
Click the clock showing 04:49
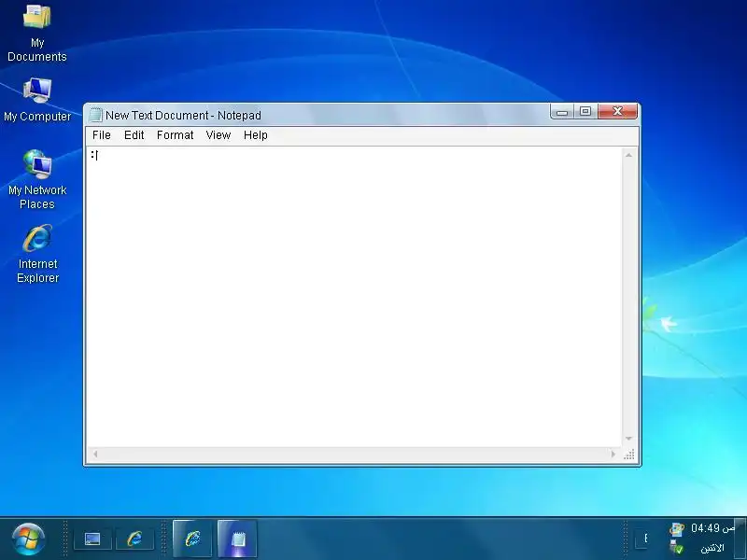(712, 528)
